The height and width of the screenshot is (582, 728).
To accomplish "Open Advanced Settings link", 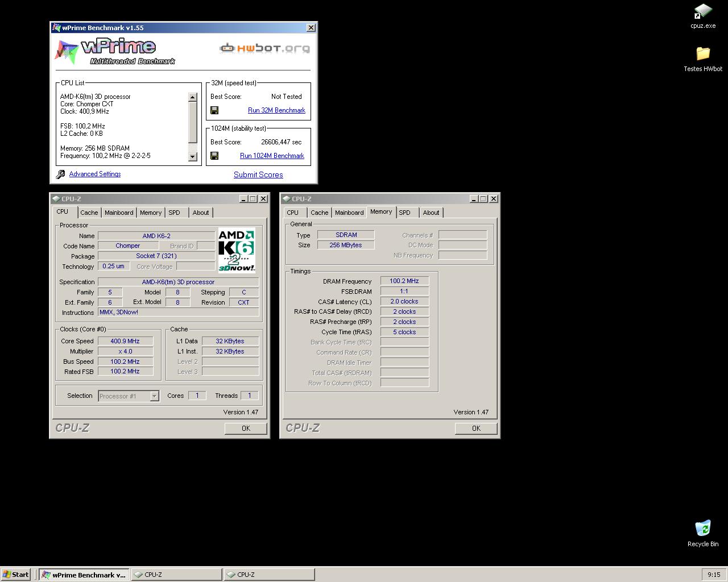I will point(95,174).
